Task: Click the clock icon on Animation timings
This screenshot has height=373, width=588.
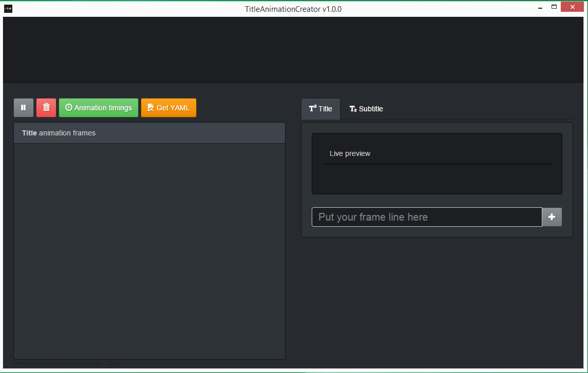Action: click(69, 107)
